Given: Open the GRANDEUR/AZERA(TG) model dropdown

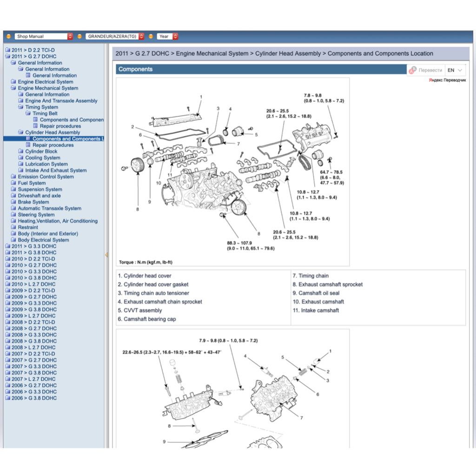Looking at the screenshot, I should pyautogui.click(x=116, y=36).
